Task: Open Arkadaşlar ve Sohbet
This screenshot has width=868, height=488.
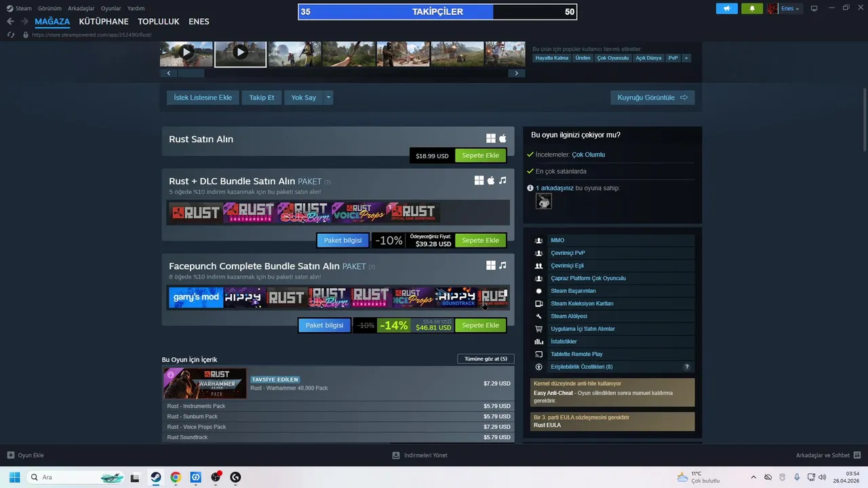Action: coord(828,455)
